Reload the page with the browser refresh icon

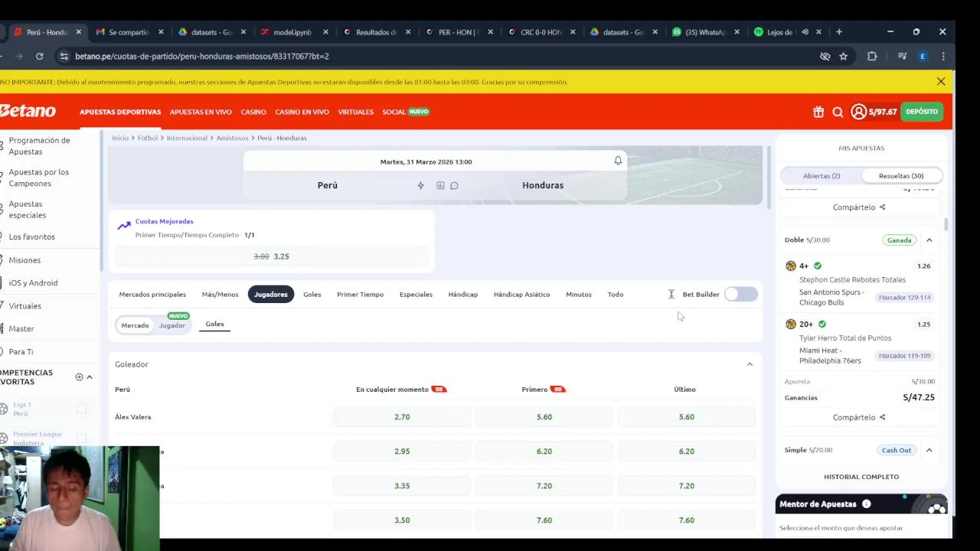[39, 56]
